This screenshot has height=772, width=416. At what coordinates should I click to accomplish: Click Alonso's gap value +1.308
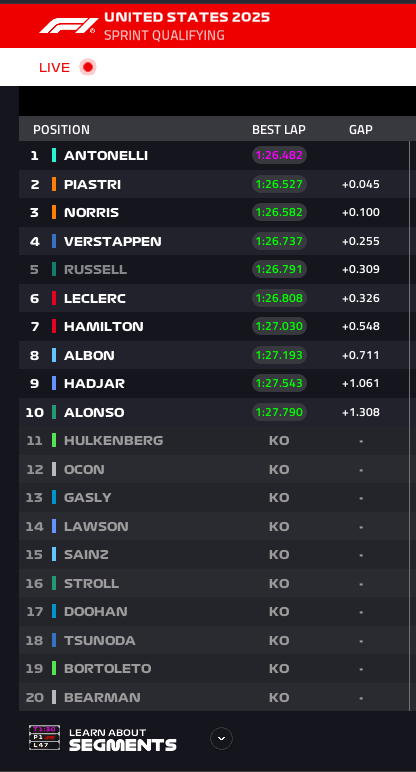(361, 412)
